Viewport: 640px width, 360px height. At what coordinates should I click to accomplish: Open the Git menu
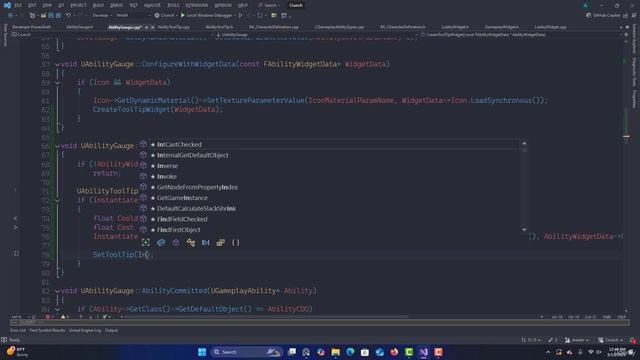pos(61,5)
